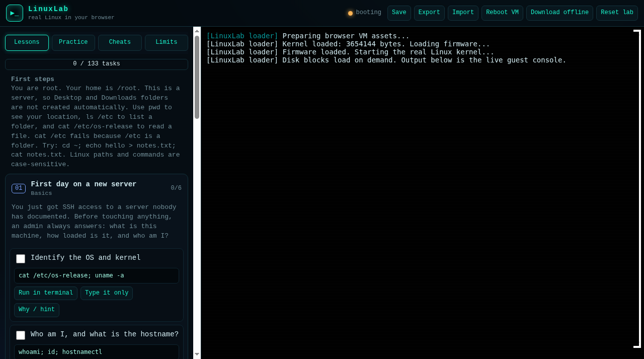Click the 'cat /etc/os-release; uname -a' command box
644x359 pixels.
click(97, 276)
